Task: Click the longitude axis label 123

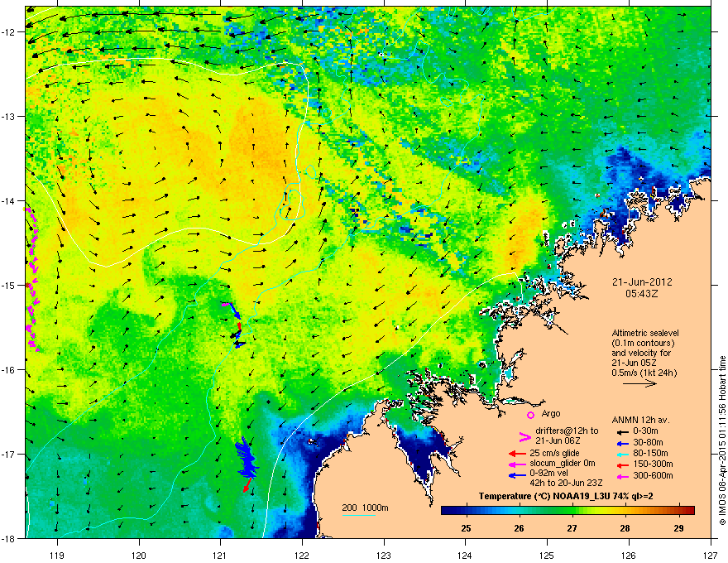Action: (x=384, y=556)
